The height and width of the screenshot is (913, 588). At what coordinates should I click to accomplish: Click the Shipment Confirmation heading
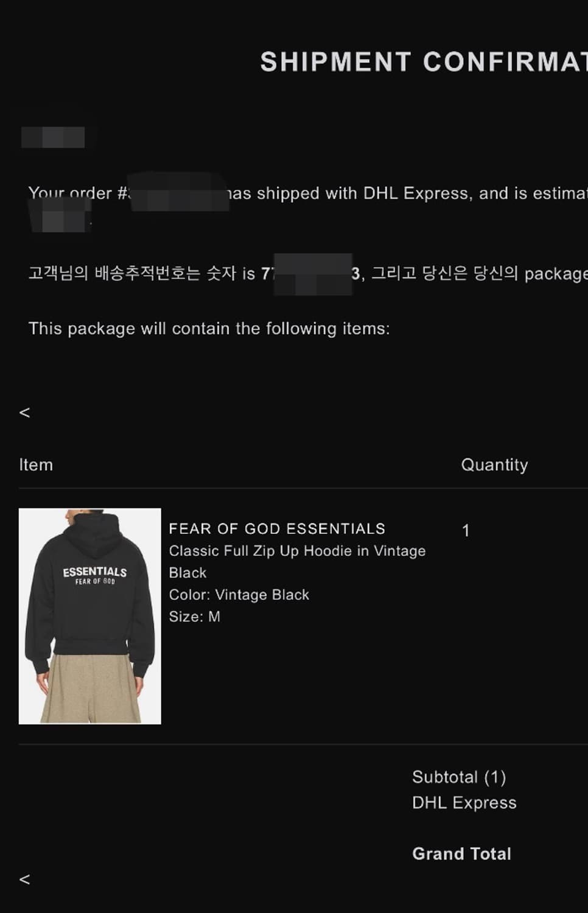pos(424,62)
